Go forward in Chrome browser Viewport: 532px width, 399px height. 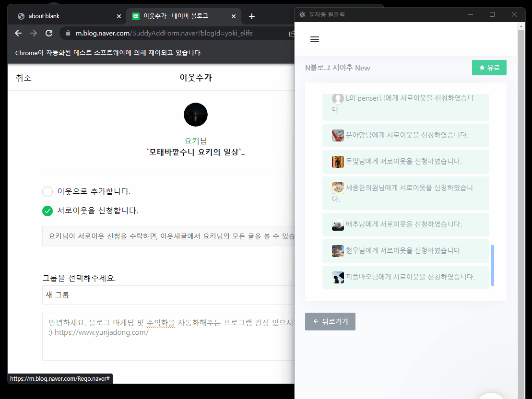click(33, 33)
